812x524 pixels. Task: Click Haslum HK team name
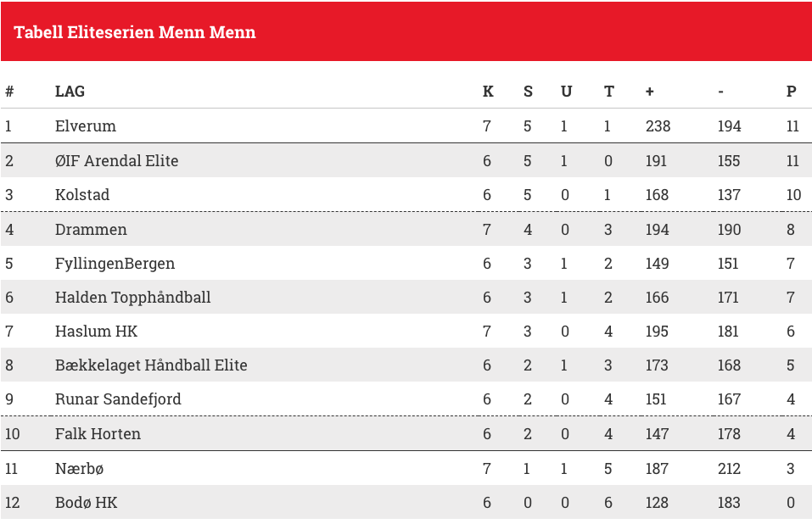[97, 332]
